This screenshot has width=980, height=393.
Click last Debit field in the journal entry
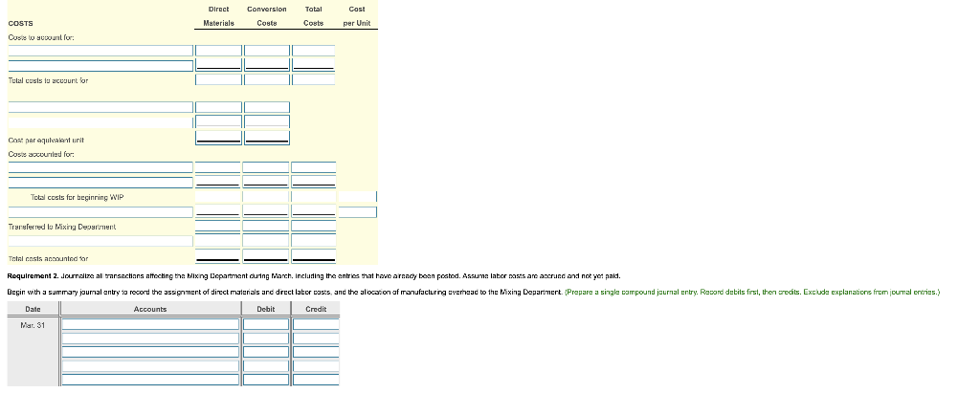pos(266,380)
